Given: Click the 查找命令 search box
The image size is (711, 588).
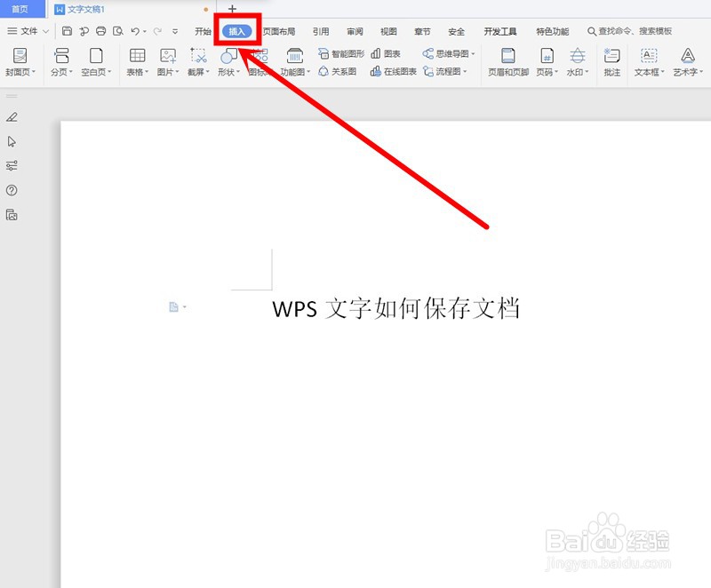Looking at the screenshot, I should pyautogui.click(x=630, y=31).
